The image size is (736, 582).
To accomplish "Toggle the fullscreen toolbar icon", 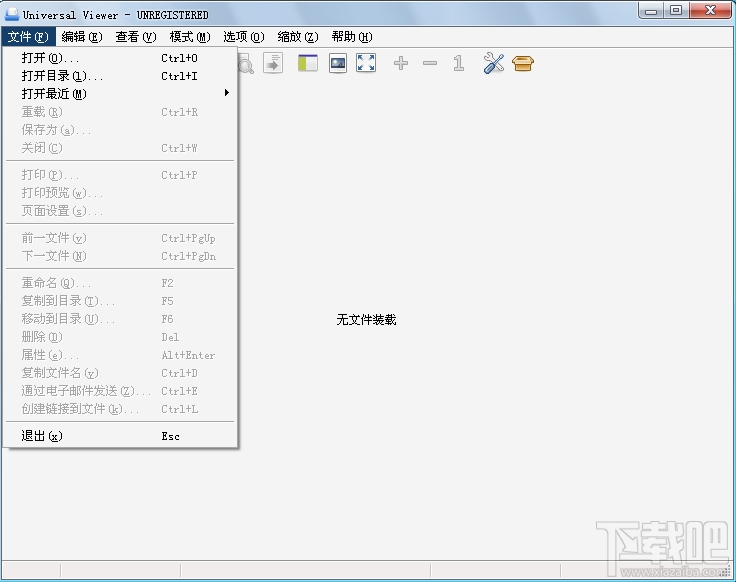I will [366, 63].
